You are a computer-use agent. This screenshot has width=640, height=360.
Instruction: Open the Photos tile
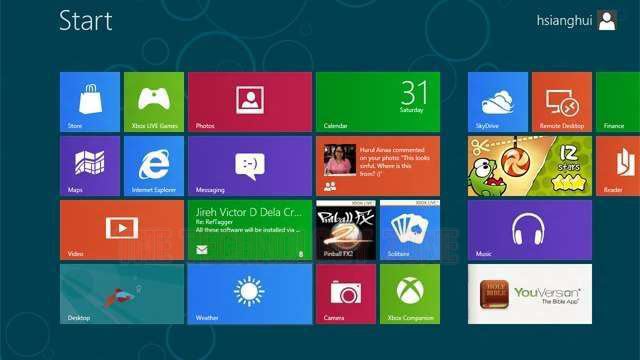(x=250, y=102)
